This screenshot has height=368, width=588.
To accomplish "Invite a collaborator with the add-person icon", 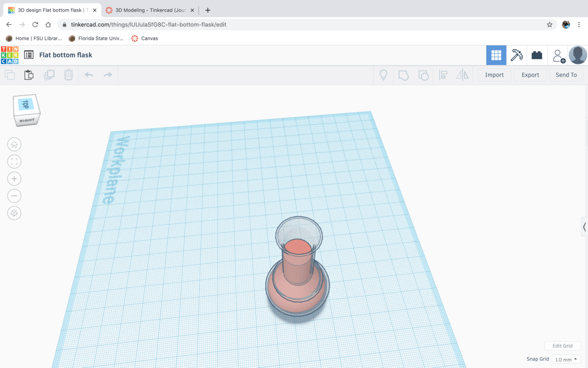I will (558, 55).
